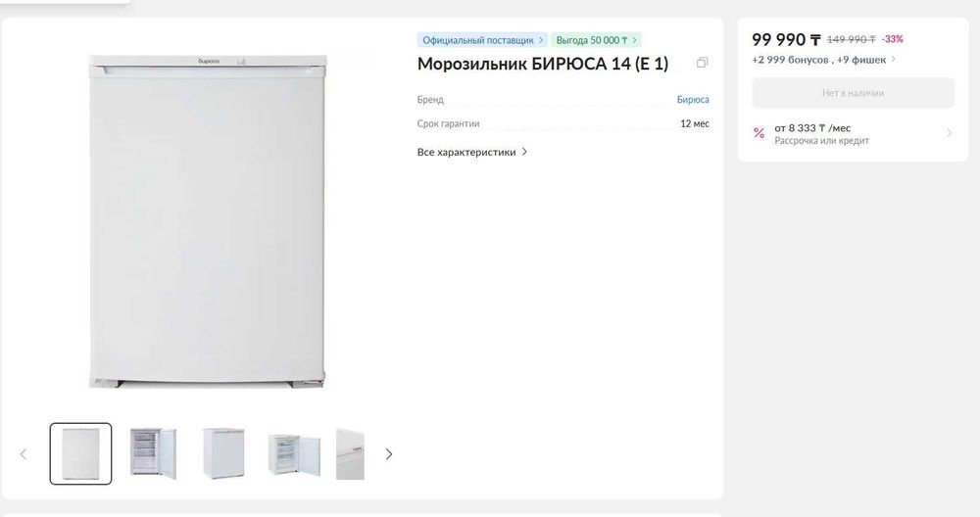Open Рассрочка или кредит options chevron
Screen dimensions: 980x517
(949, 133)
